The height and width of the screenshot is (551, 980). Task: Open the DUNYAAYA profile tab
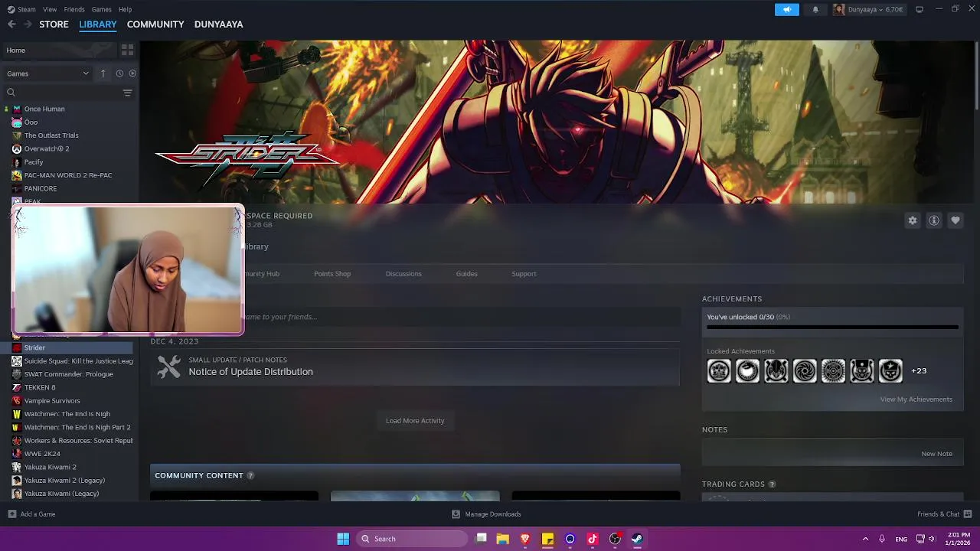218,24
